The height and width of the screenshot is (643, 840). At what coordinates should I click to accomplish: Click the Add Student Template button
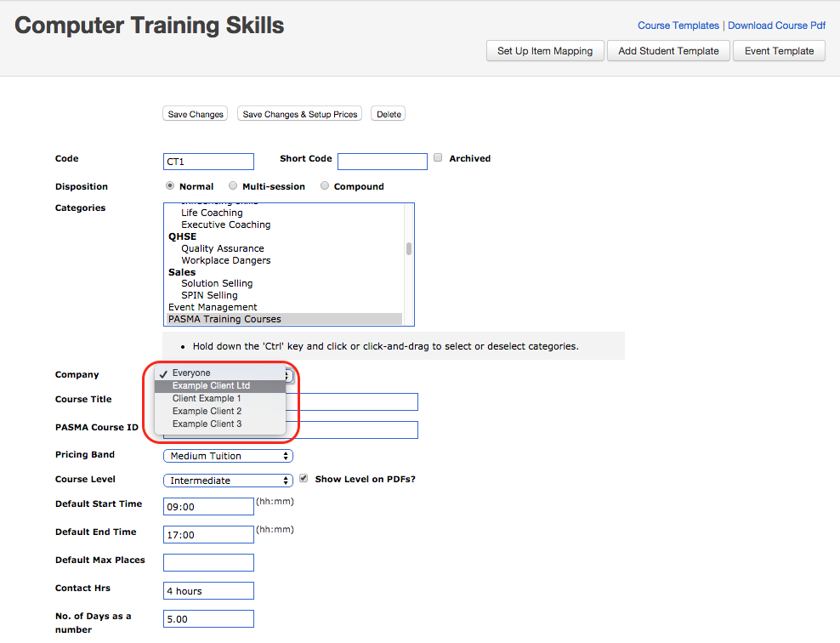pos(668,51)
